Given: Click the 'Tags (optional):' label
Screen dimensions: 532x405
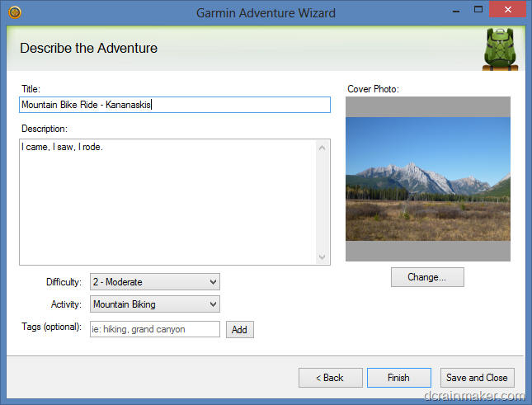Looking at the screenshot, I should pyautogui.click(x=52, y=327).
